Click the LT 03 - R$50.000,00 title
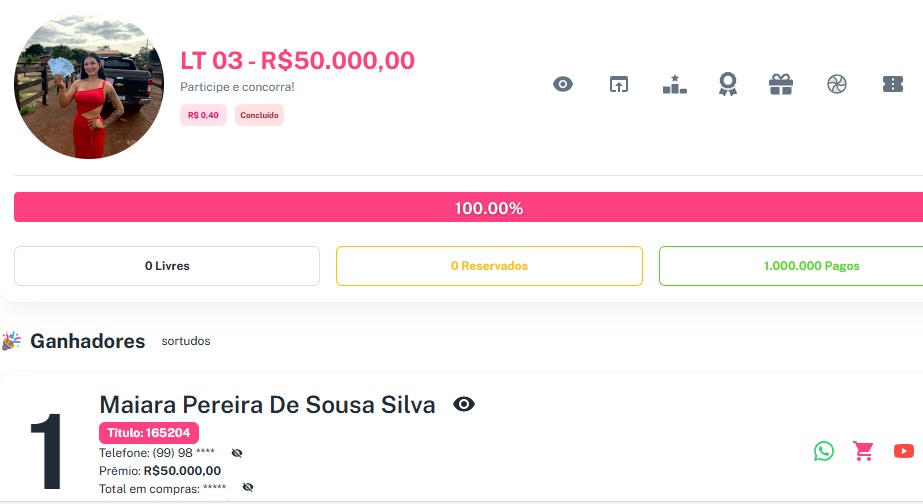Viewport: 923px width, 504px height. (x=297, y=60)
